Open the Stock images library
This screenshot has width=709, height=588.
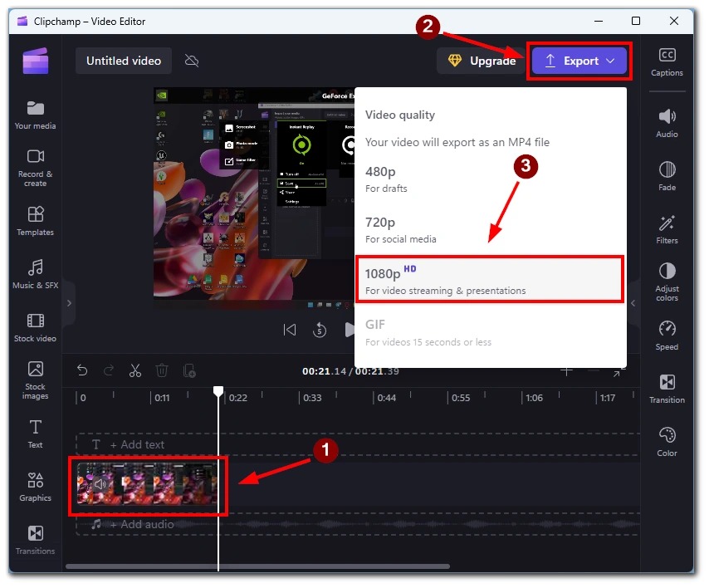35,380
